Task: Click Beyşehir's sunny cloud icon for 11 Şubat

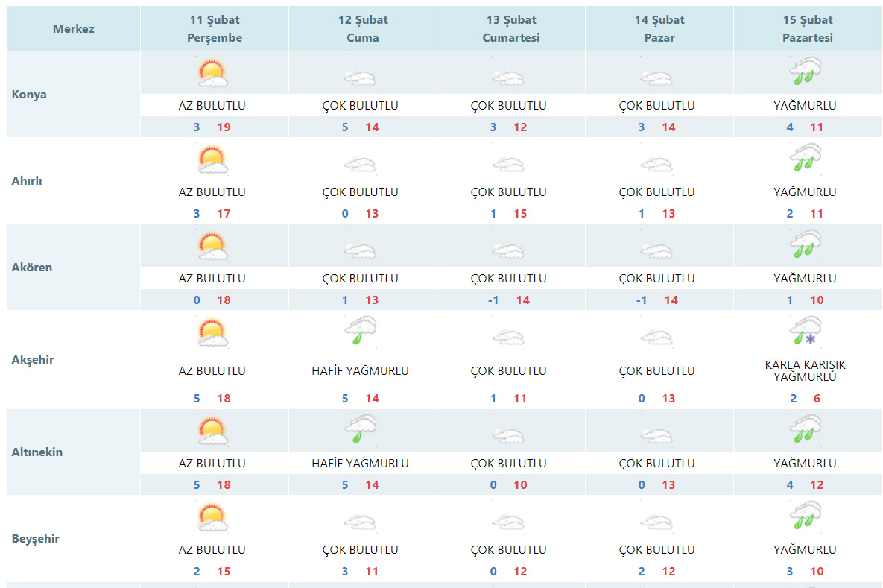Action: coord(212,517)
